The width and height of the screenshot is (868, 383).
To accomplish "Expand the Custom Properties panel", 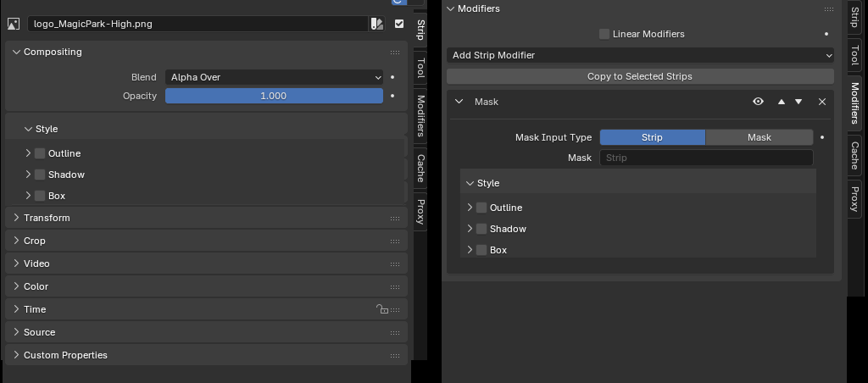I will [x=16, y=355].
